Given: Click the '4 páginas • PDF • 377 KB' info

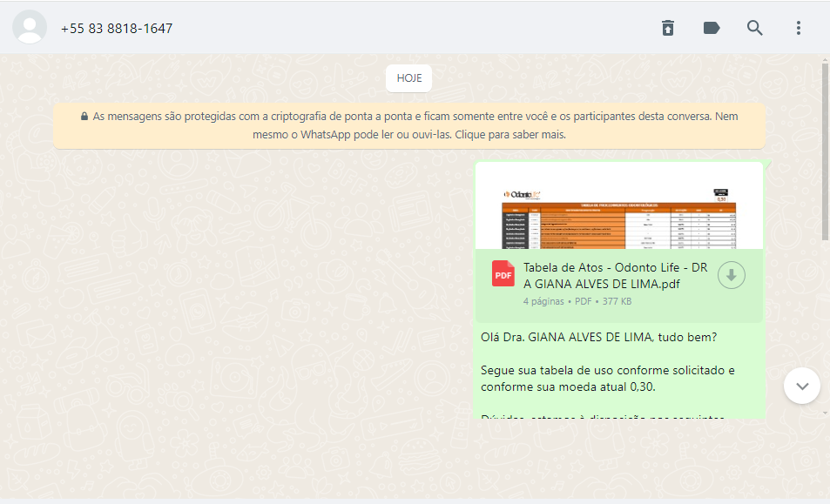Looking at the screenshot, I should pos(577,301).
